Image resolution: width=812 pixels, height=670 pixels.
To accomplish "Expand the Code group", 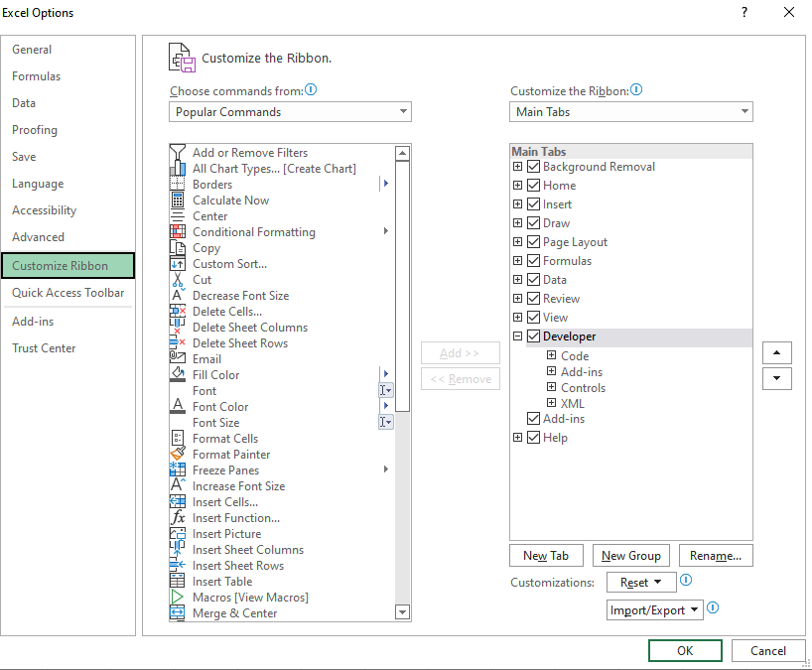I will 552,355.
